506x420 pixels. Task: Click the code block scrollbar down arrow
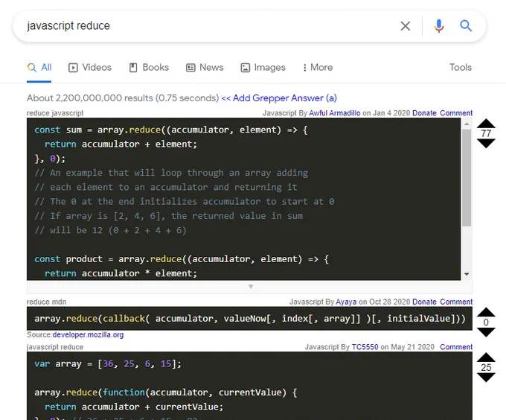point(467,274)
